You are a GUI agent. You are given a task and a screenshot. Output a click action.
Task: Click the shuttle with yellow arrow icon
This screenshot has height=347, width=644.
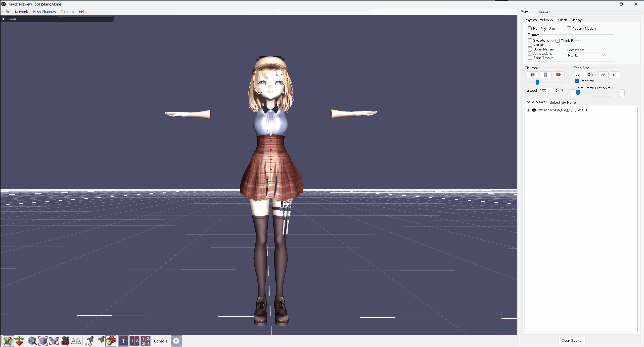click(100, 341)
